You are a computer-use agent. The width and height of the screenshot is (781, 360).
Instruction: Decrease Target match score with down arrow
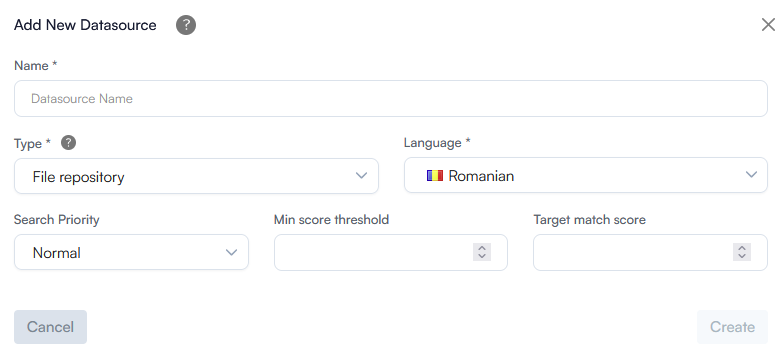click(742, 256)
